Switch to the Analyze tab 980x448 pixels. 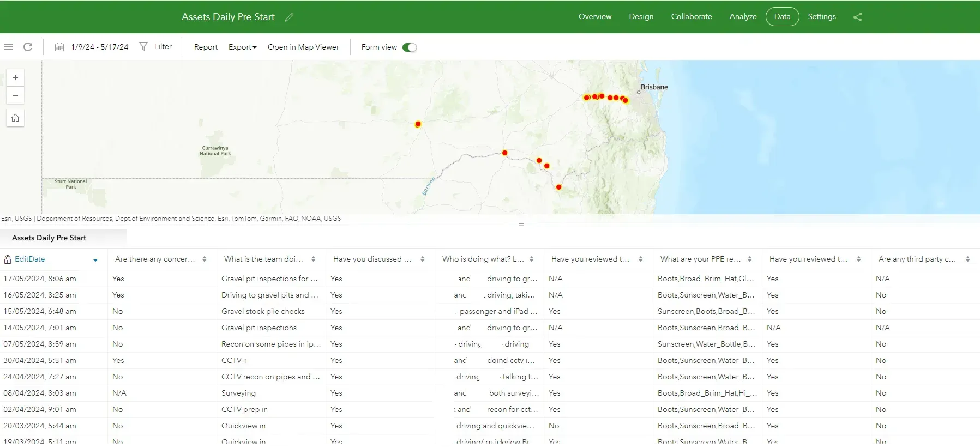pyautogui.click(x=743, y=17)
